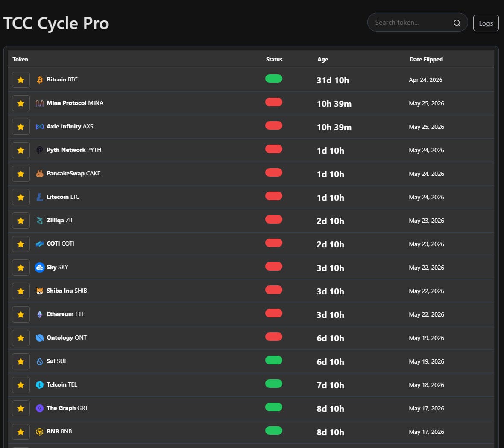
Task: Unstar The Graph GRT row
Action: tap(21, 408)
